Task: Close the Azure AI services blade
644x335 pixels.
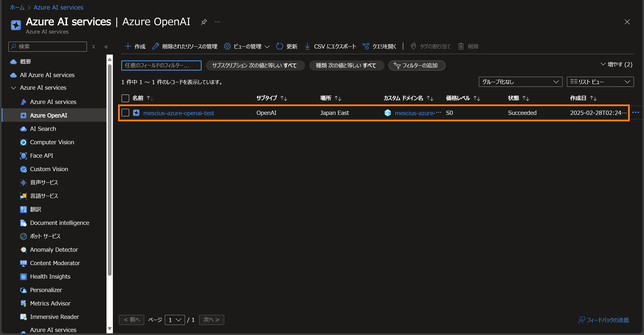Action: click(627, 22)
